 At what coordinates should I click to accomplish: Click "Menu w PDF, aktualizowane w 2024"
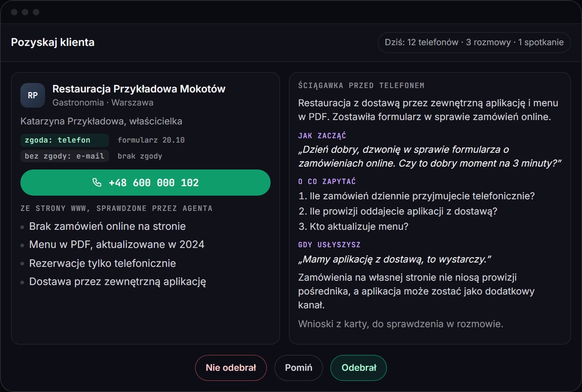[117, 245]
